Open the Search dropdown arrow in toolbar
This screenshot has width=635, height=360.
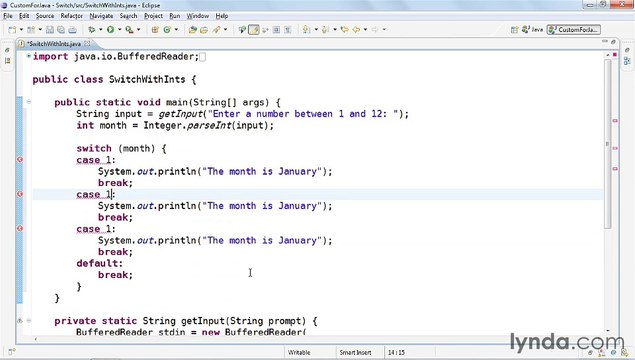tap(226, 30)
